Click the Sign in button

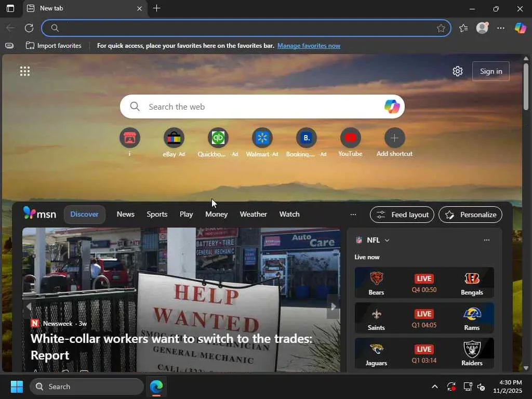click(x=490, y=71)
